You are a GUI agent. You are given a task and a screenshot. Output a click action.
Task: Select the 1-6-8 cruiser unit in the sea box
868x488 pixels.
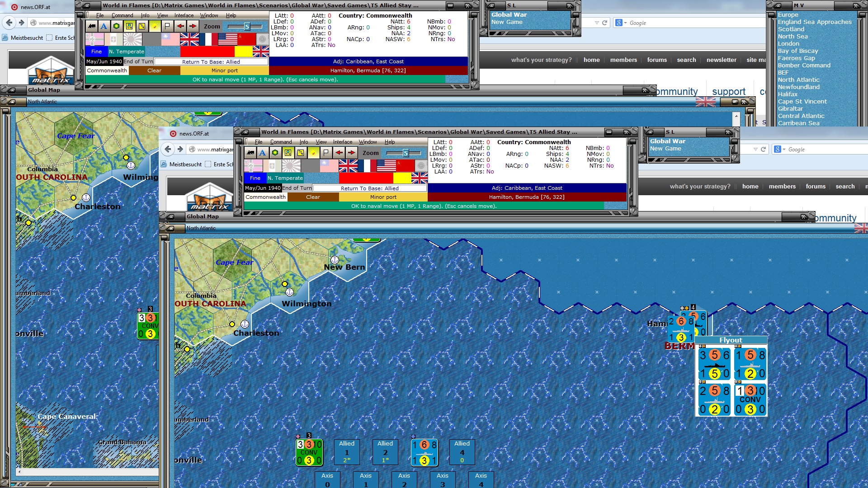tap(425, 452)
